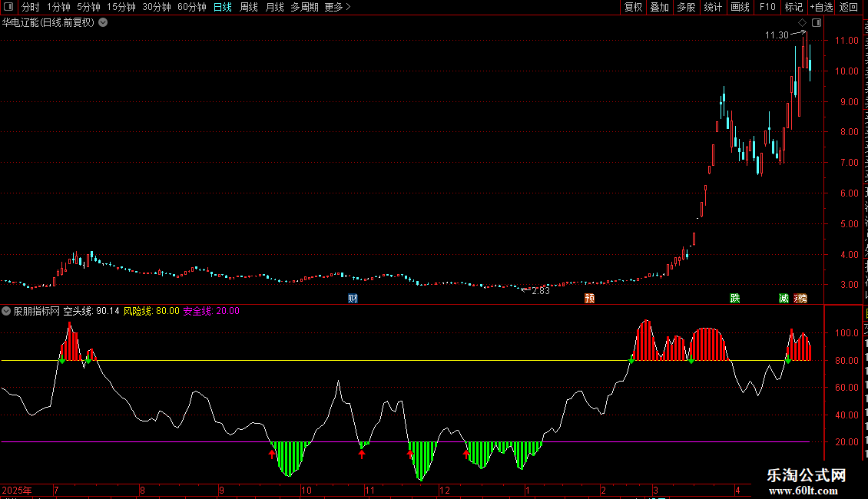Click the 榜 ranking list marker
Viewport: 868px width, 499px height.
[801, 299]
